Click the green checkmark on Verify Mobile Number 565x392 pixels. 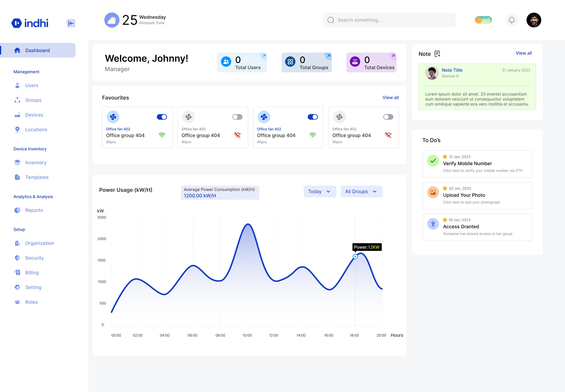pyautogui.click(x=433, y=161)
